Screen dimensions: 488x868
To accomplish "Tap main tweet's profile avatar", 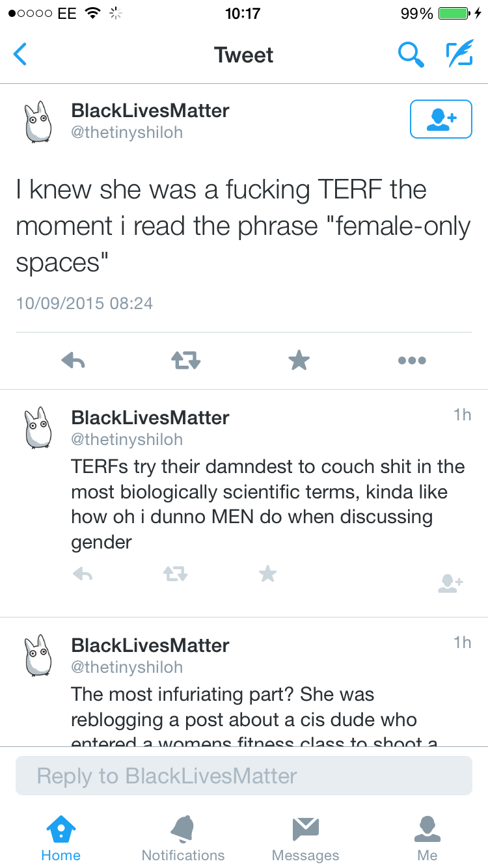I will [x=38, y=121].
